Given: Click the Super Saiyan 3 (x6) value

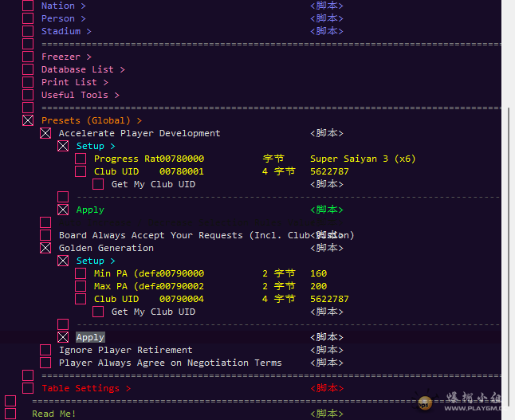Looking at the screenshot, I should [x=362, y=159].
